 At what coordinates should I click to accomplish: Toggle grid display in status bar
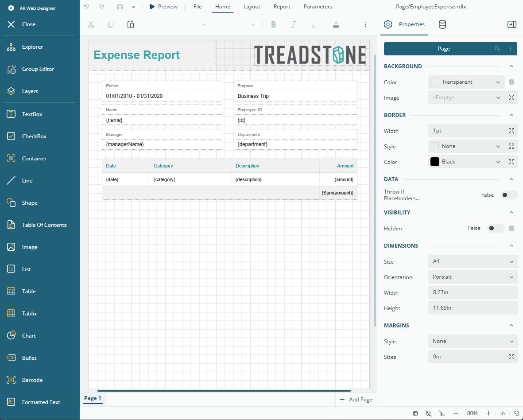[415, 413]
